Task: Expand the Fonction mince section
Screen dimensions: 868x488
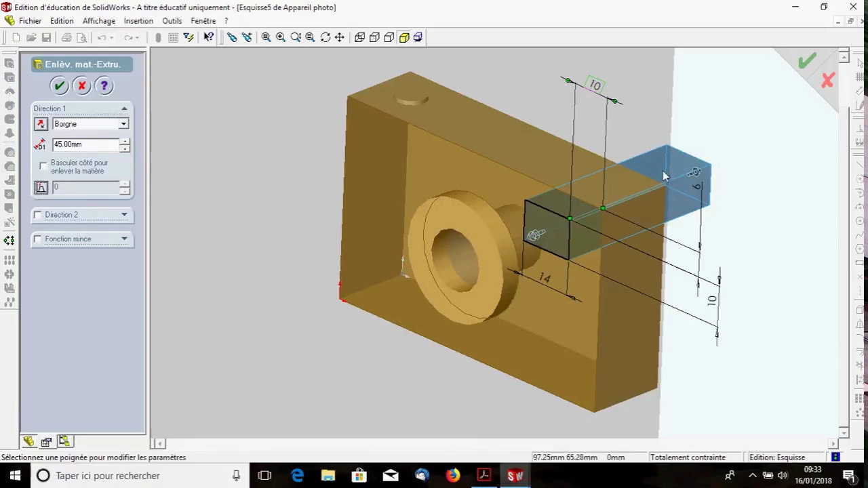Action: click(x=124, y=239)
